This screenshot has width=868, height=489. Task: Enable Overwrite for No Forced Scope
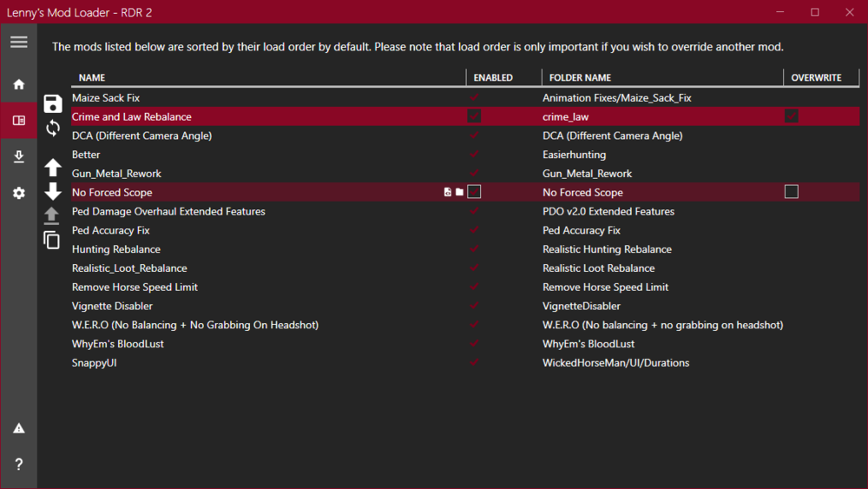click(x=791, y=192)
